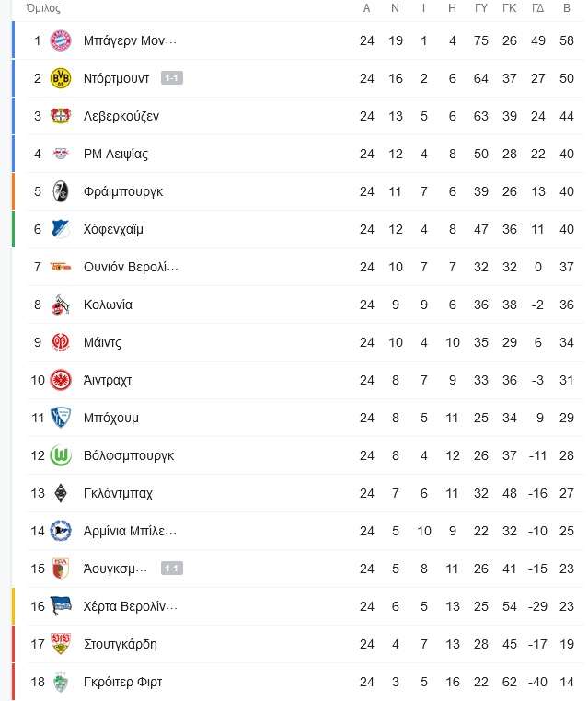Screen dimensions: 588x701
Task: Click the Borussia Dortmund BVB logo
Action: 61,78
